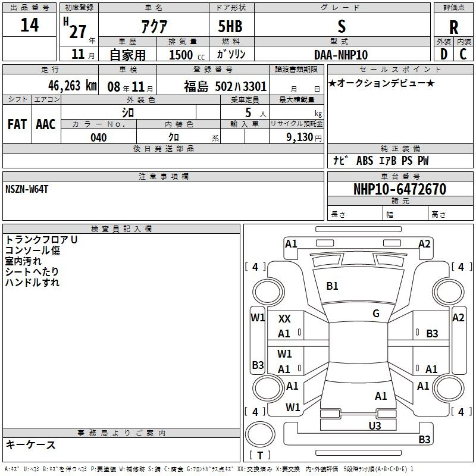Select the recycle deposit 9,130円
Screen dimensions: 476x476
(304, 137)
